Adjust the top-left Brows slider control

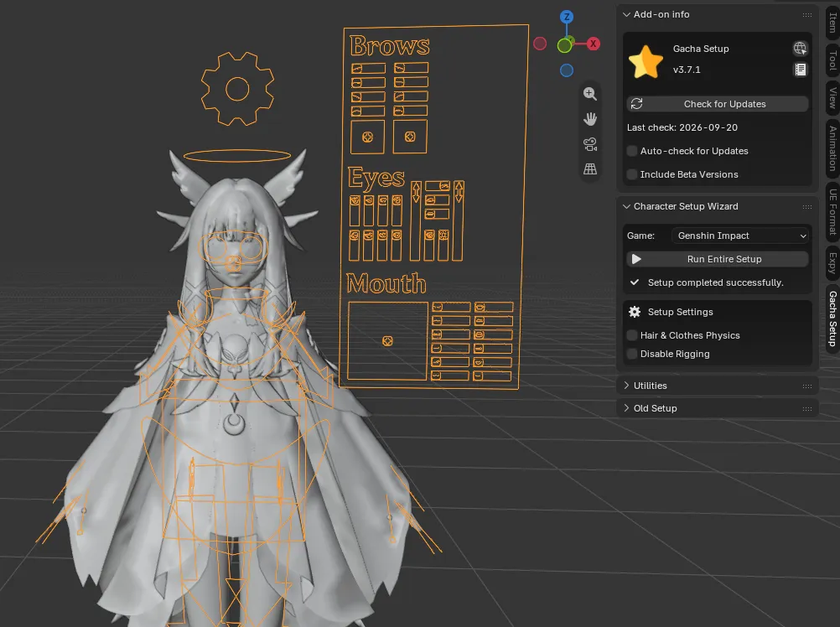tap(368, 69)
